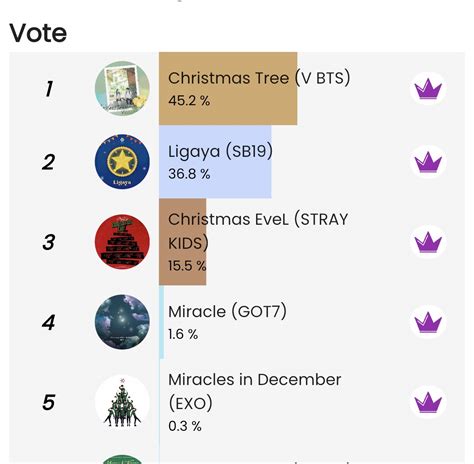The width and height of the screenshot is (474, 464).
Task: Select the crown icon for Miracle (GOT7)
Action: [x=428, y=322]
